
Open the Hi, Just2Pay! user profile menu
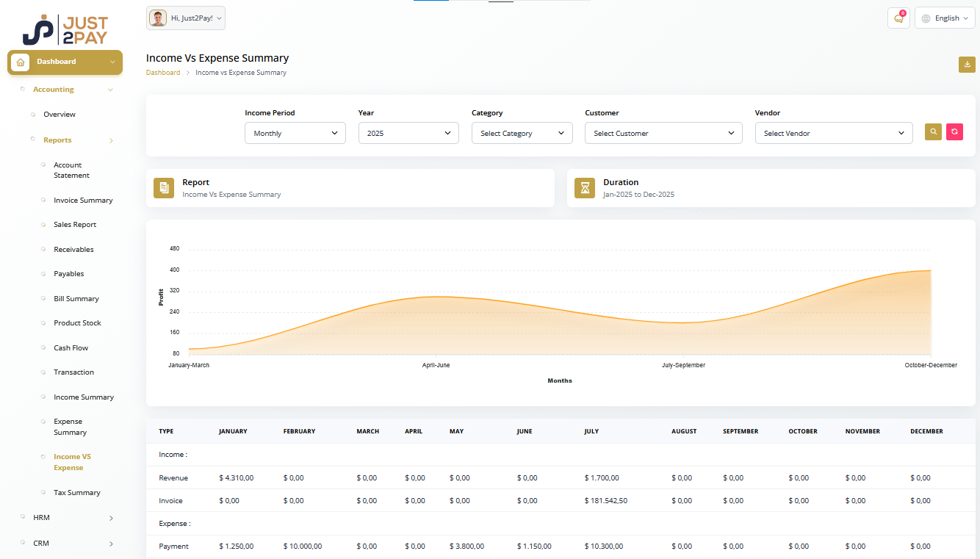186,18
